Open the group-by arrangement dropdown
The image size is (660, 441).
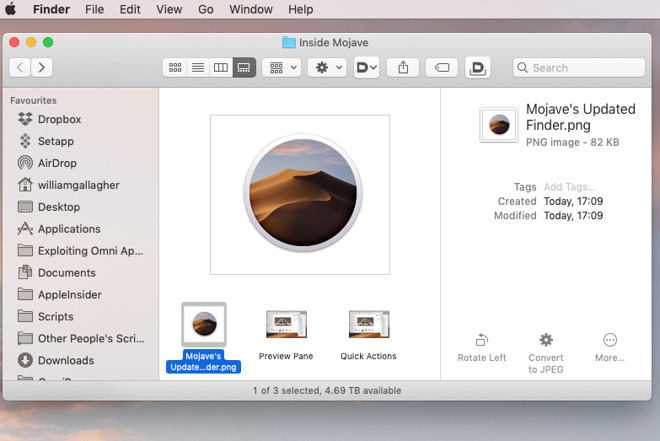pos(282,67)
